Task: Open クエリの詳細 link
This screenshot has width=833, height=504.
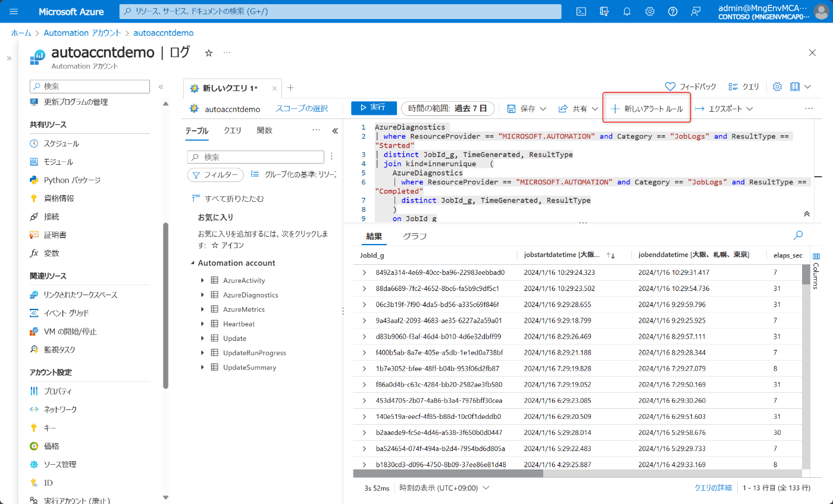Action: click(713, 488)
